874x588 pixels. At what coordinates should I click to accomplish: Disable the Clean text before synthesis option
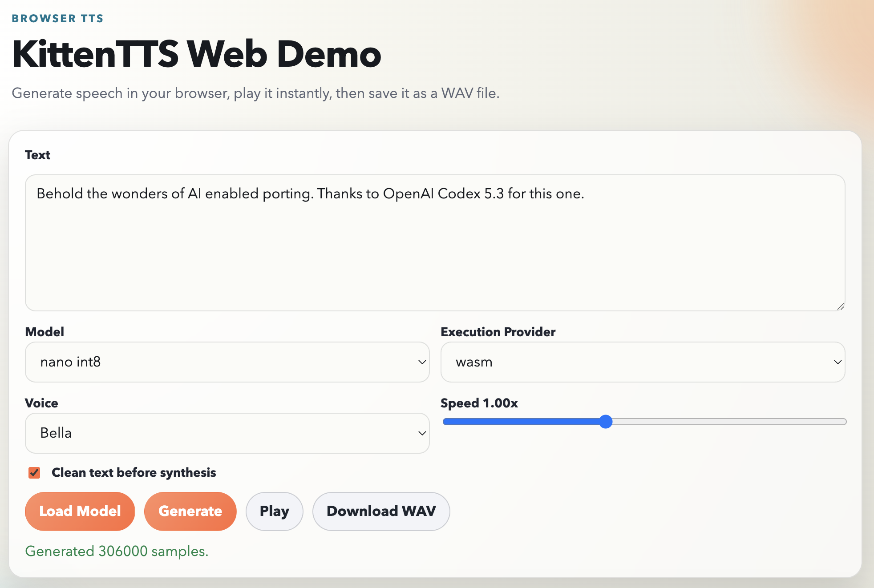34,472
